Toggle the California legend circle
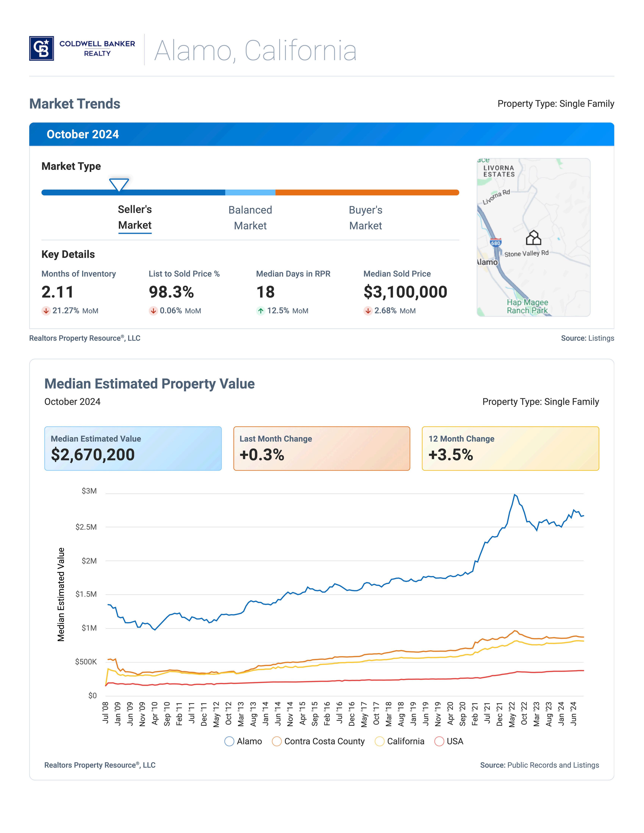This screenshot has height=833, width=644. 380,741
